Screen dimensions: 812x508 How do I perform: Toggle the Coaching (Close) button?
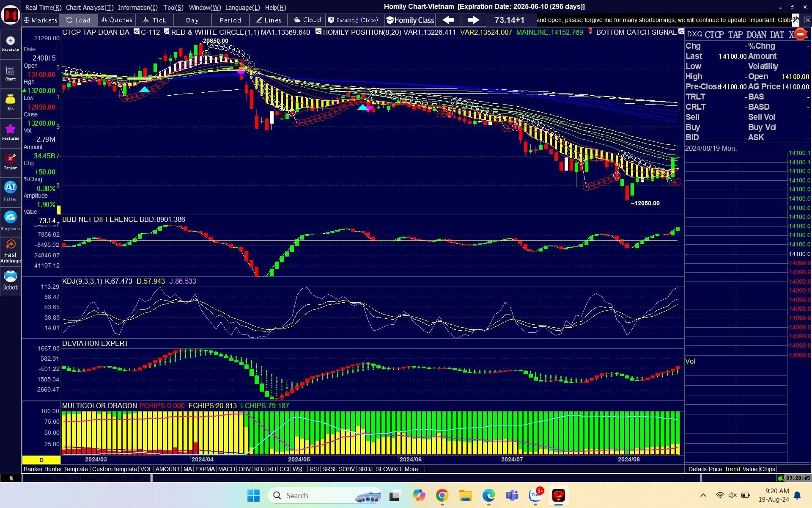(354, 20)
